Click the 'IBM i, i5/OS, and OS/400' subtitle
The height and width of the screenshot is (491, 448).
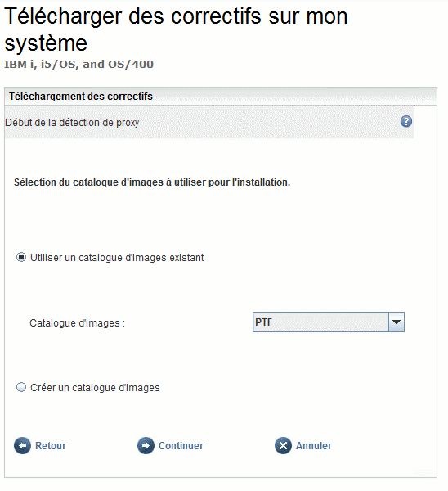(78, 64)
